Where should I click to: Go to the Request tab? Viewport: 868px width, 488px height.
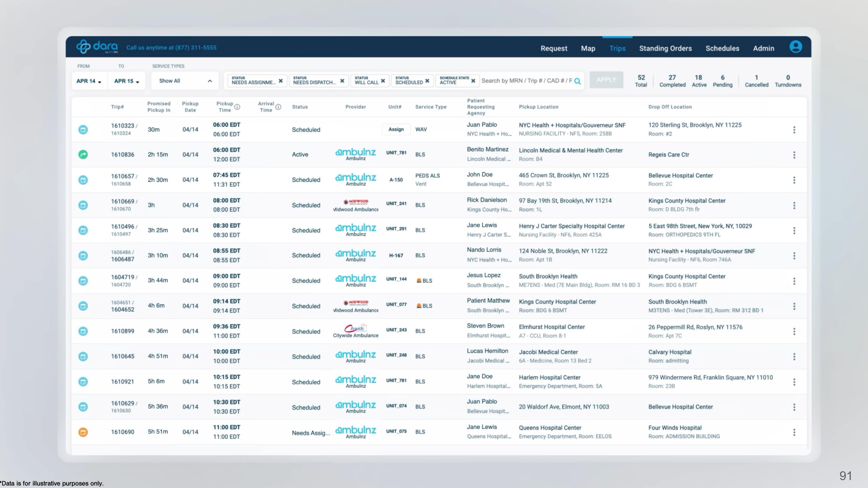pos(554,48)
